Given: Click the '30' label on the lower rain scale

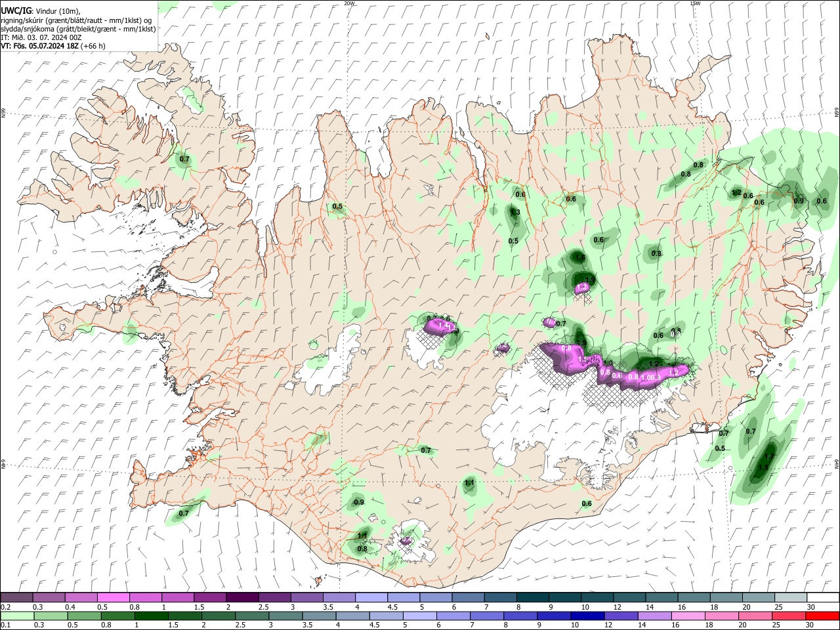Looking at the screenshot, I should coord(809,625).
